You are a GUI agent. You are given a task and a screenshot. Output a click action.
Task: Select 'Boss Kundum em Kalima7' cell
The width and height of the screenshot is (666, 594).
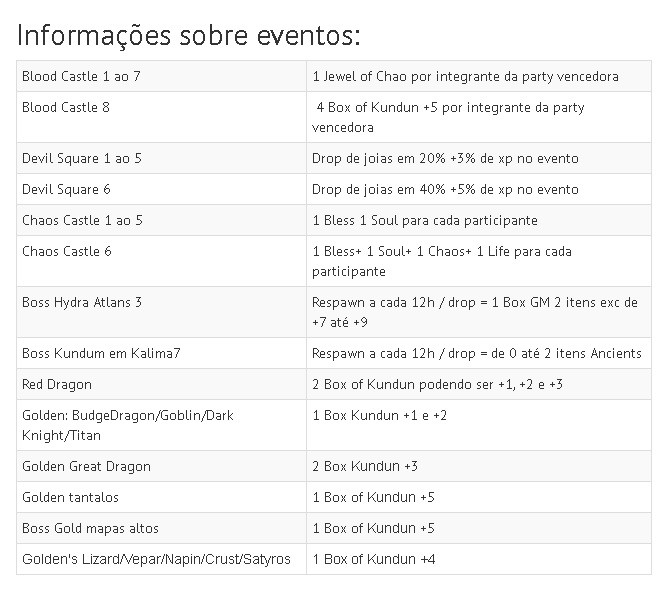point(161,353)
